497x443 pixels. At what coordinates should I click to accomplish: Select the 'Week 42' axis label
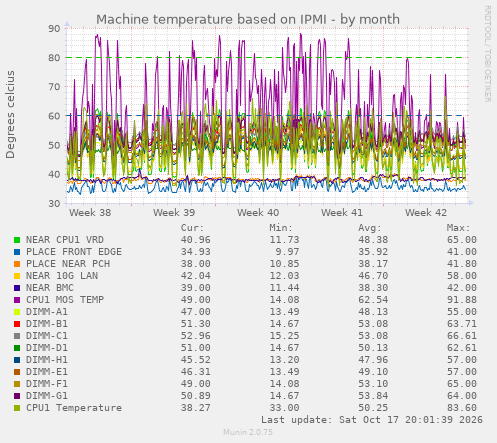tap(426, 213)
